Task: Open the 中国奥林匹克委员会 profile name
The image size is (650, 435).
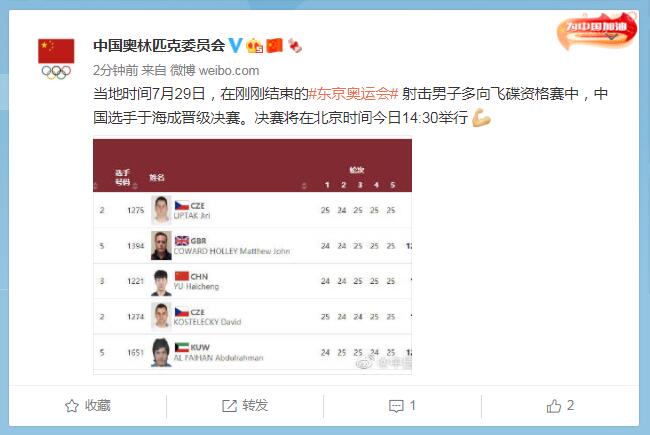Action: [x=159, y=45]
